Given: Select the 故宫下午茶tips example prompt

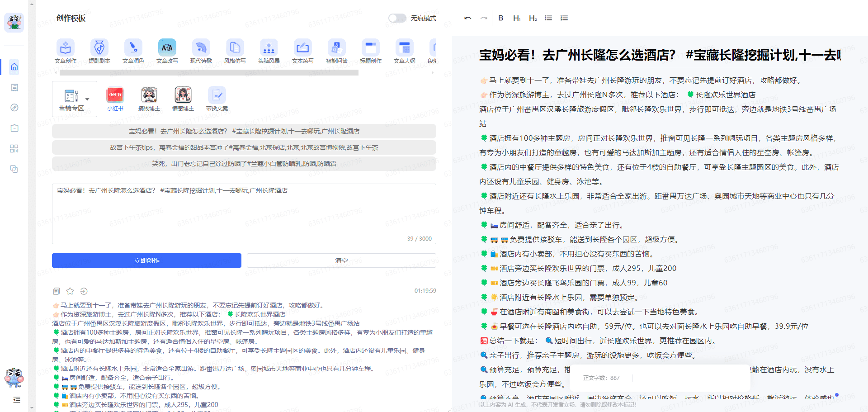Looking at the screenshot, I should tap(244, 147).
